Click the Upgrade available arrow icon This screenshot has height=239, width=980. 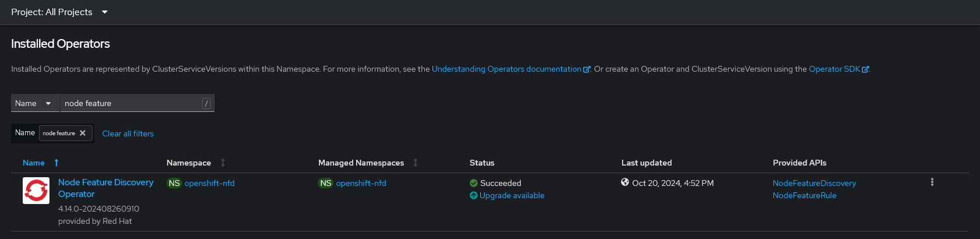474,195
